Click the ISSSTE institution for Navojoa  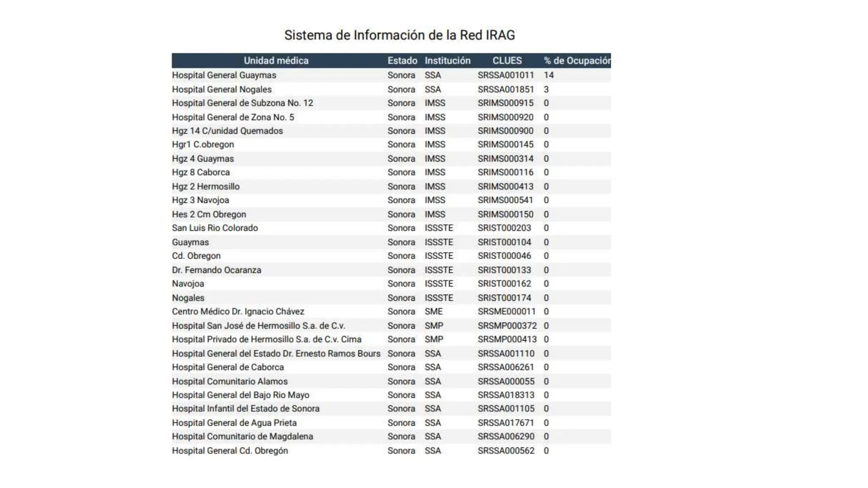click(439, 284)
